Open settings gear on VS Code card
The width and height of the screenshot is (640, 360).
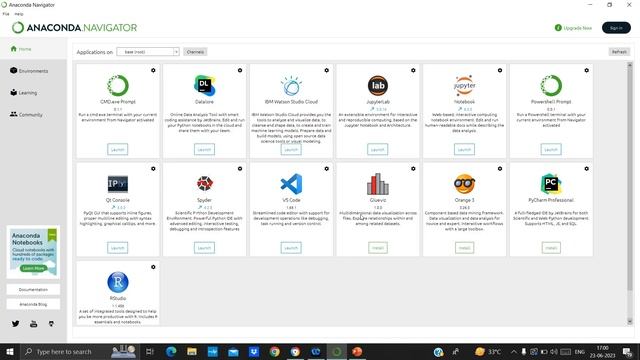pos(327,169)
